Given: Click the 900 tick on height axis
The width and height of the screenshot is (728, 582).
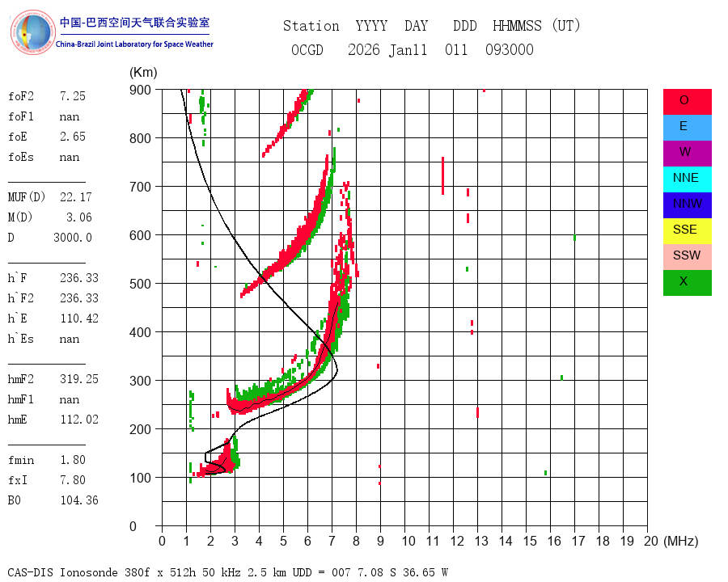Looking at the screenshot, I should coord(140,90).
